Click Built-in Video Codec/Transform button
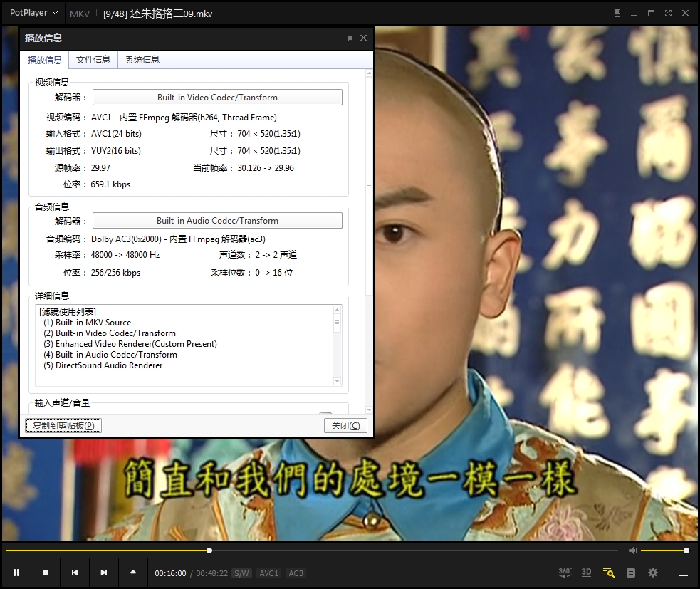Viewport: 700px width, 589px height. point(217,98)
